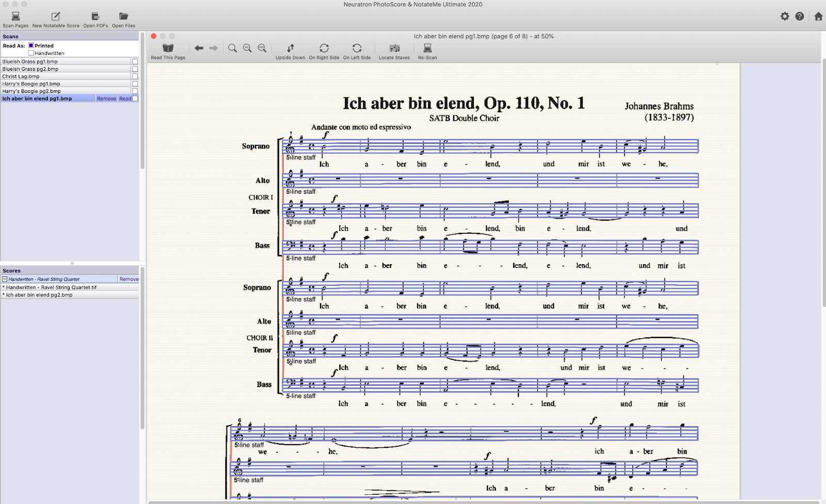Read the Ich aber bin elend scan

[125, 99]
